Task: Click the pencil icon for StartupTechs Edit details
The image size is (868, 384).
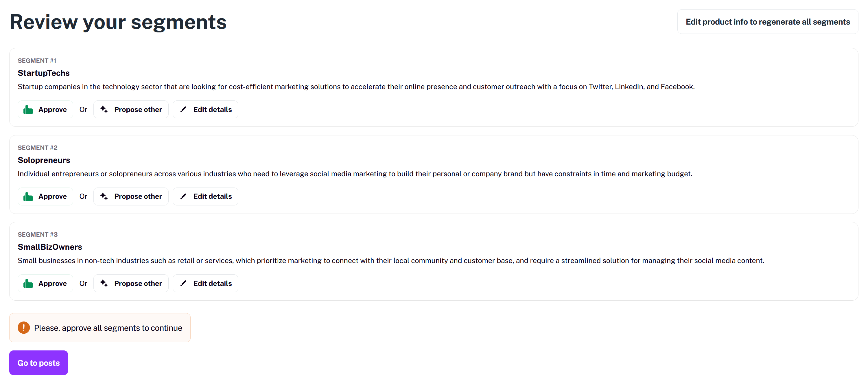Action: click(x=183, y=109)
